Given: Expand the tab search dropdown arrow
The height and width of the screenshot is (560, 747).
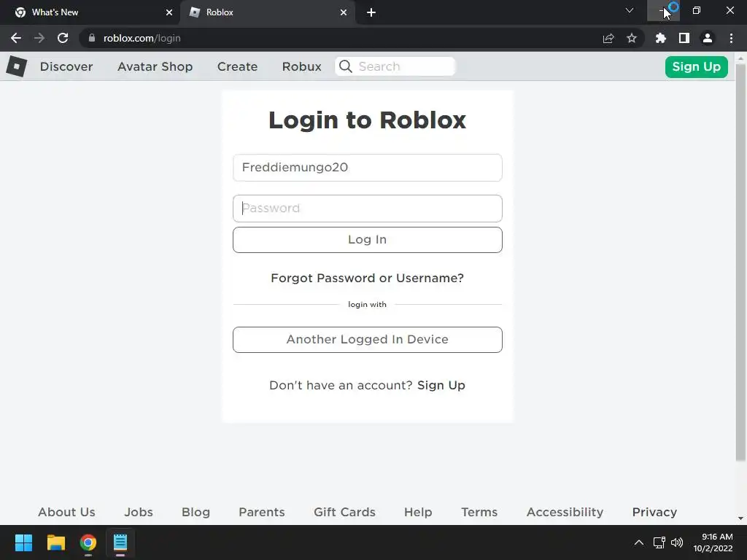Looking at the screenshot, I should click(x=630, y=10).
